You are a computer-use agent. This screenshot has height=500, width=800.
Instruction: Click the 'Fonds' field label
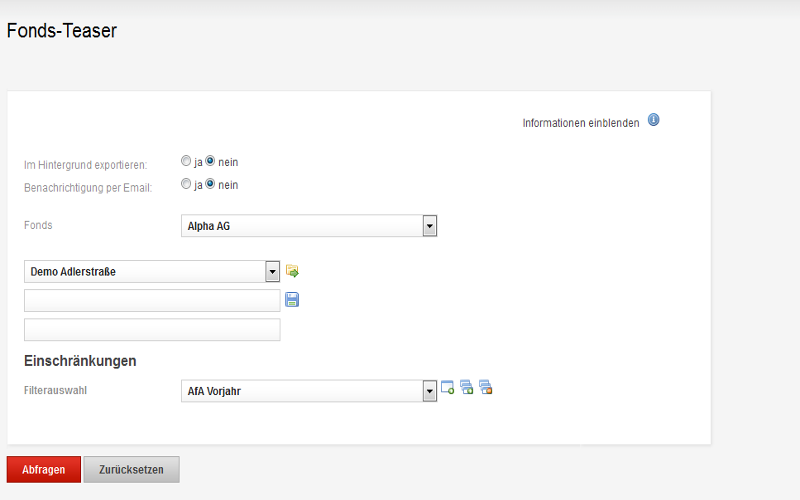coord(38,225)
